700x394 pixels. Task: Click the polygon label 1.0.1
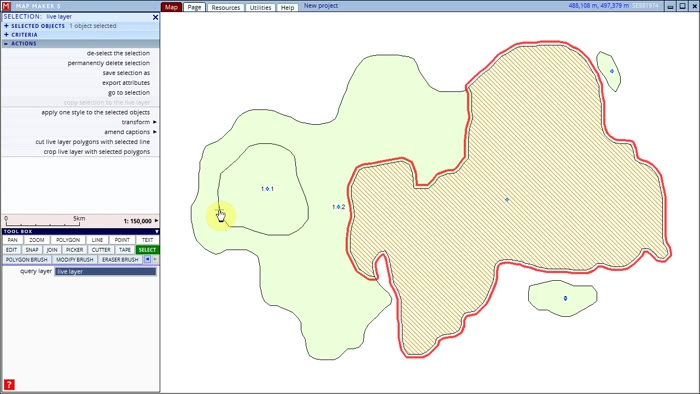267,189
